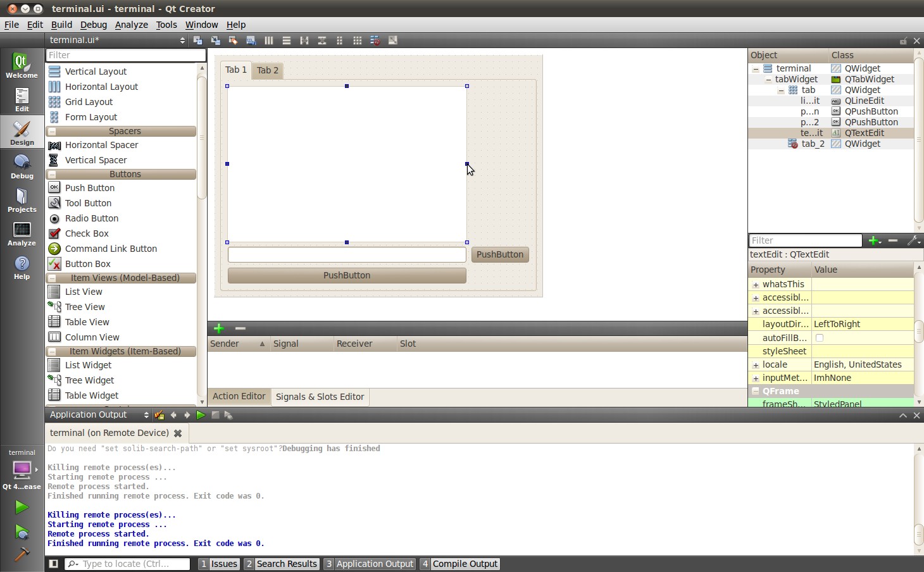Open the Build menu
The image size is (924, 572).
pos(61,25)
